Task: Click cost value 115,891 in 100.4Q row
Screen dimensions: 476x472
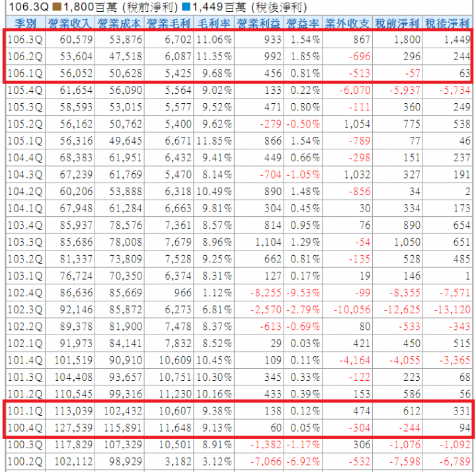Action: [123, 428]
